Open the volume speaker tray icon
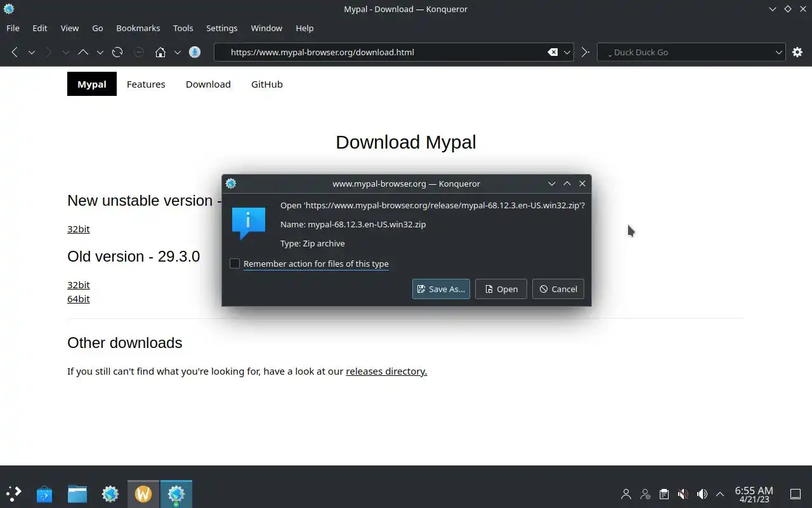Screen dimensions: 812x508 (702, 494)
